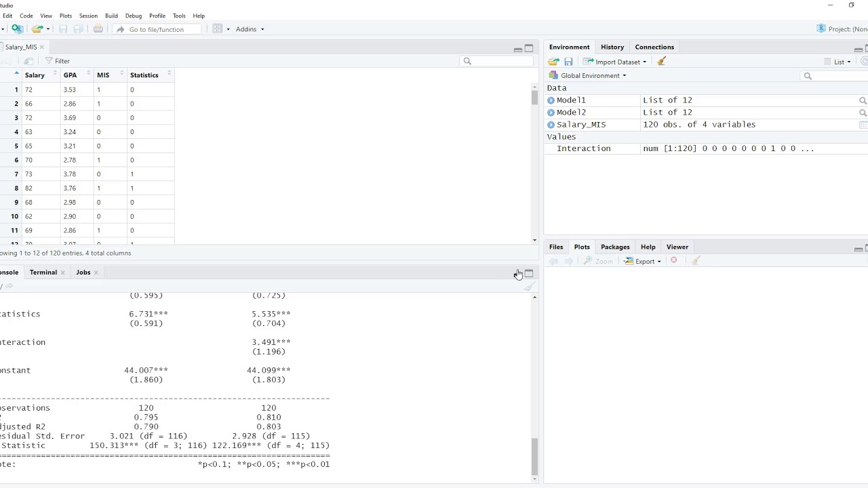Load workspace using Environment folder icon

tap(553, 62)
